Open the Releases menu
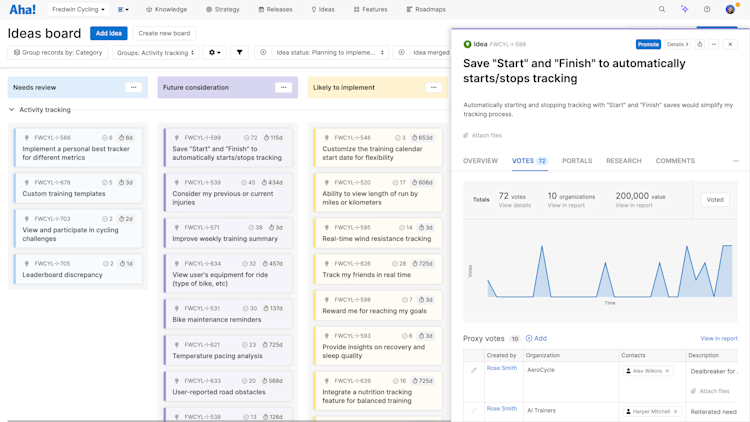This screenshot has height=422, width=750. [275, 9]
